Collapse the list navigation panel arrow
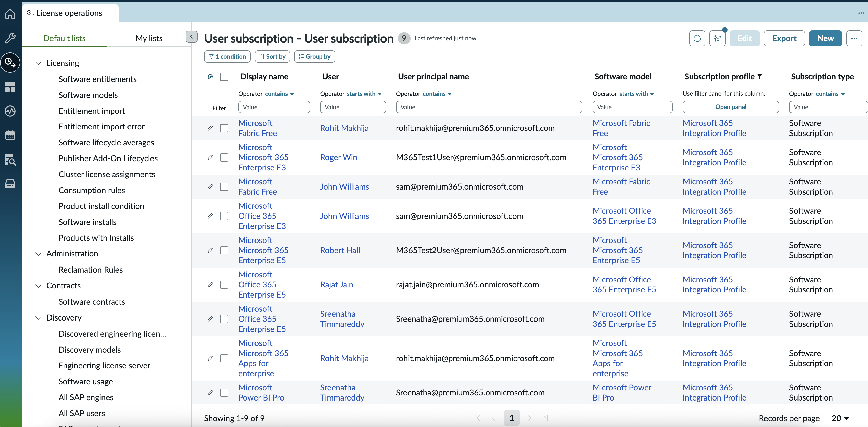 click(191, 37)
